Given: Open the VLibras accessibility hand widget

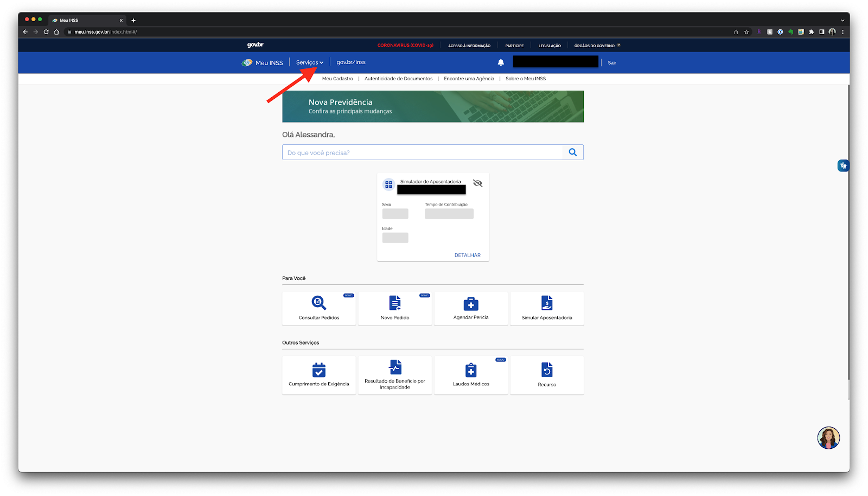Looking at the screenshot, I should (843, 166).
